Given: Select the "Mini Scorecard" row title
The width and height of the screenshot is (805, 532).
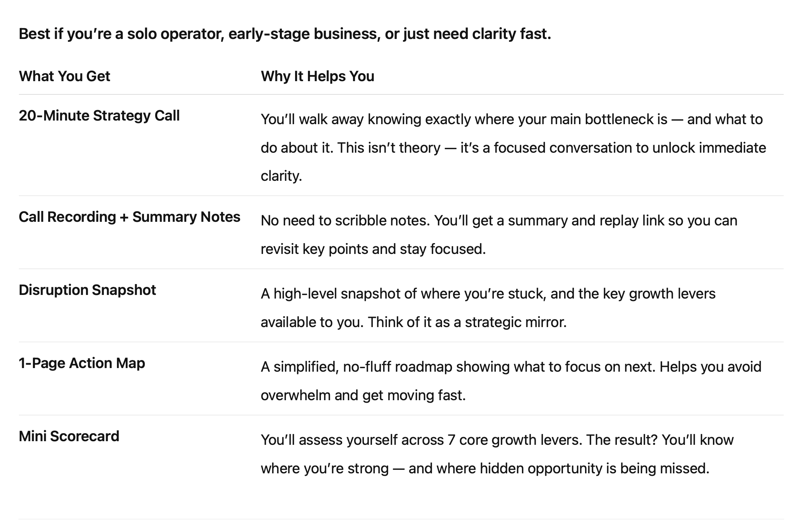Looking at the screenshot, I should tap(69, 436).
